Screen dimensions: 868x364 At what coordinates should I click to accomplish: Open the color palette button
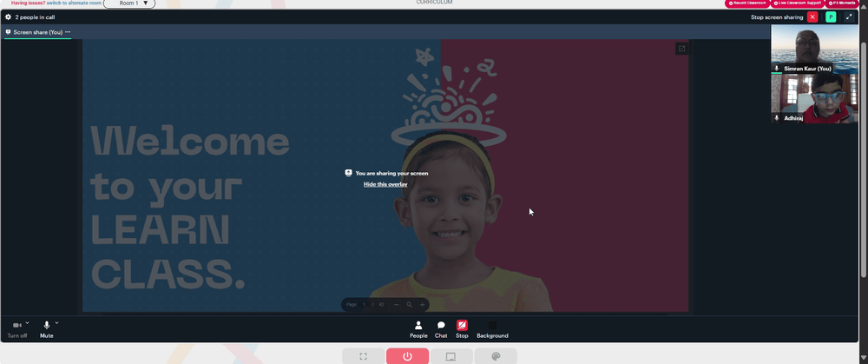point(496,356)
